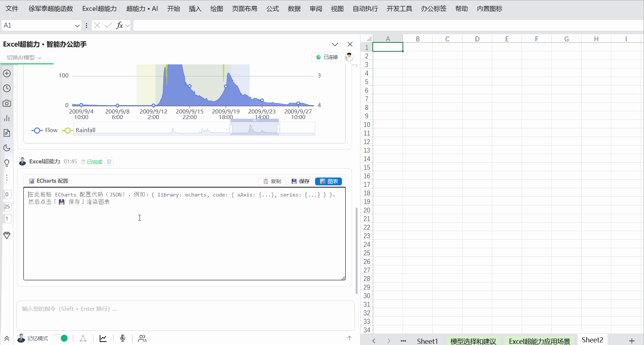Screen dimensions: 644x345
Task: Click the blue 图表 button
Action: coord(329,181)
